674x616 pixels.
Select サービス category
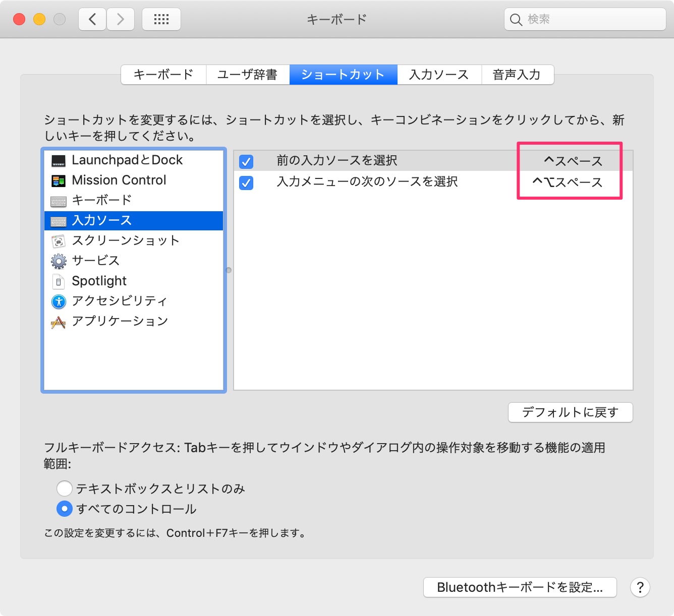point(134,261)
